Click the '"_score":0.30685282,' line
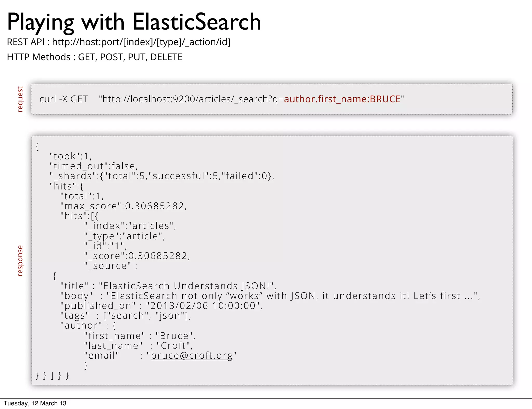This screenshot has height=409, width=532. [137, 256]
